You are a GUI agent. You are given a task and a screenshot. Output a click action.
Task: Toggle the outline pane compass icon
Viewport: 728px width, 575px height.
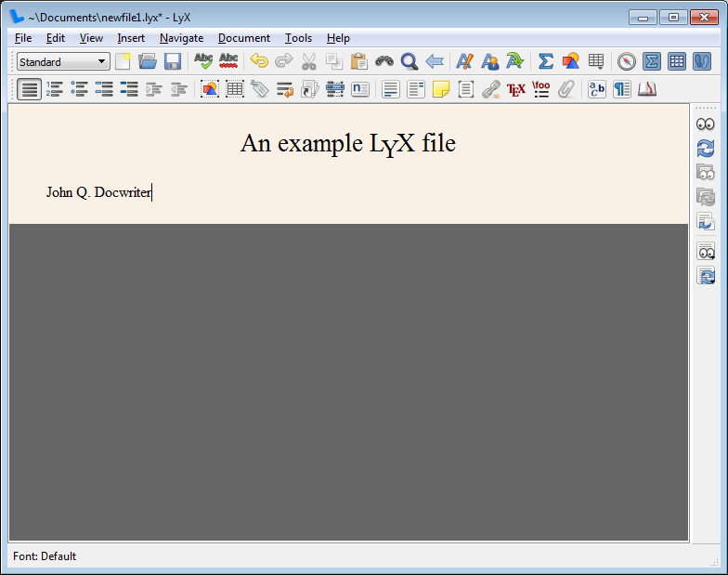pos(626,61)
